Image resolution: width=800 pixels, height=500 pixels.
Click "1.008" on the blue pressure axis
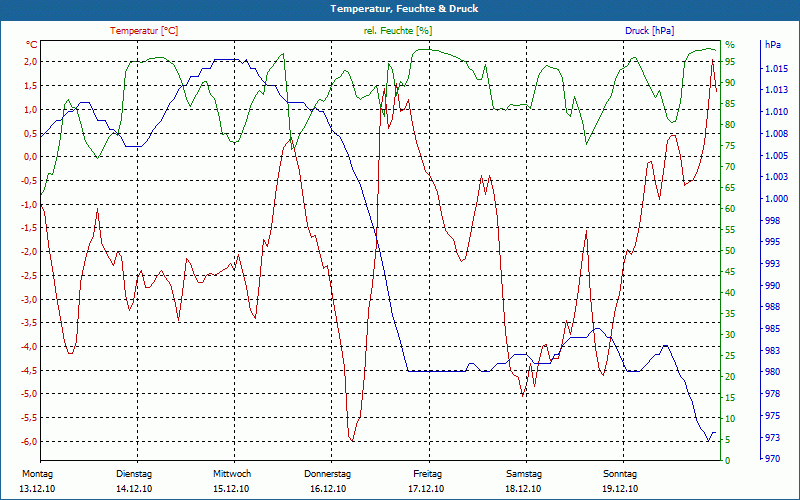pos(776,134)
